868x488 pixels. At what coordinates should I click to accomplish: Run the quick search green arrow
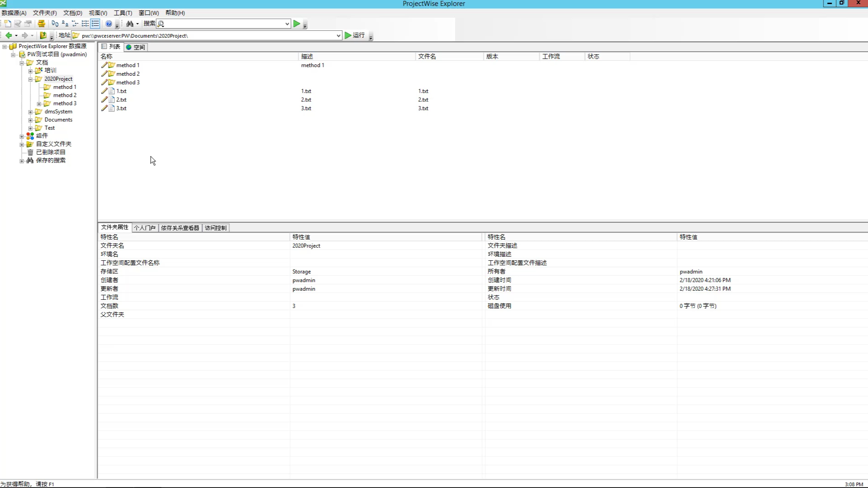click(296, 24)
